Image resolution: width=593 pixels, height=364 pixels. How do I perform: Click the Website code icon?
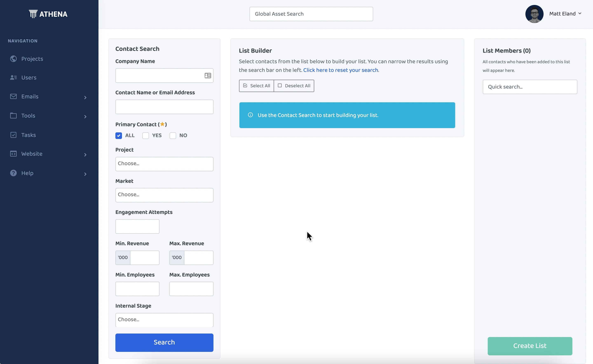pyautogui.click(x=13, y=154)
